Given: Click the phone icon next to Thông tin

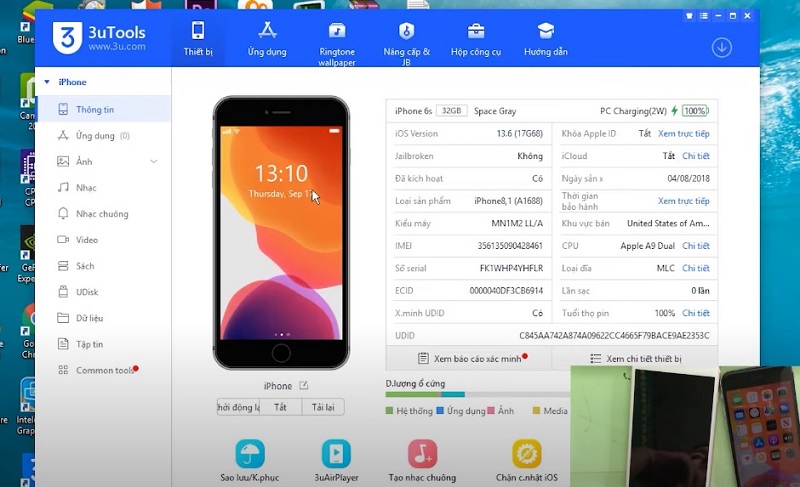Looking at the screenshot, I should (63, 109).
